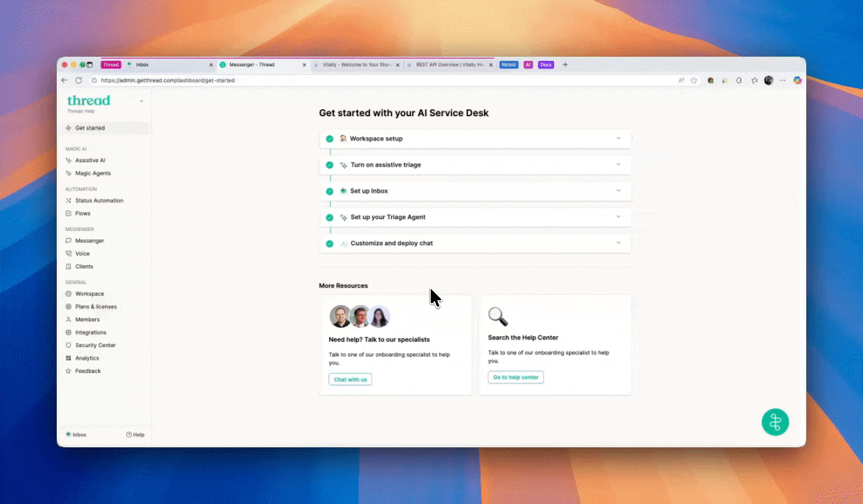Open Magic Agents in the sidebar
The width and height of the screenshot is (863, 504).
(92, 173)
